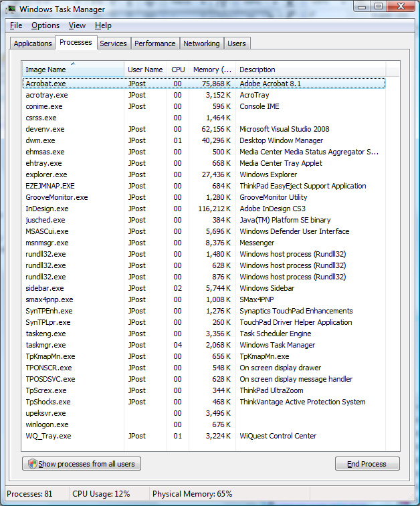Click the End Process button

pos(367,464)
